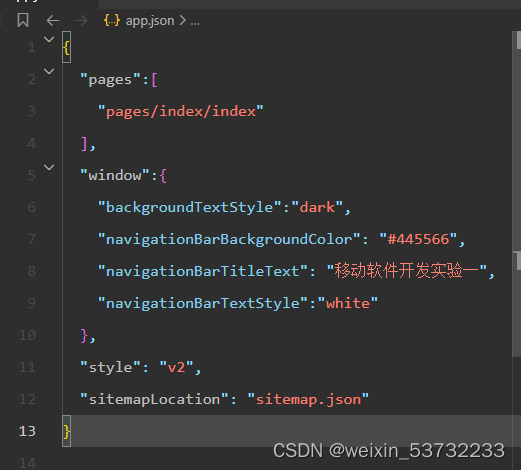521x470 pixels.
Task: Click the navigationBarBackgroundColor key
Action: click(229, 239)
